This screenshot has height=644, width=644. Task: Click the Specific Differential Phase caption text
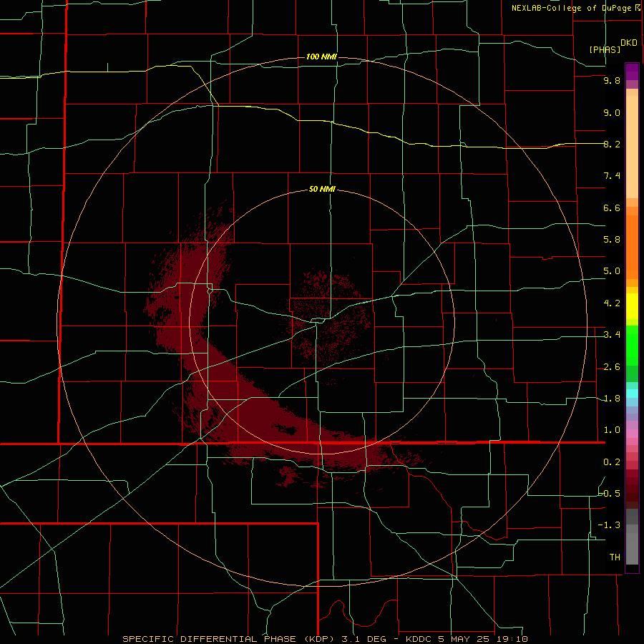[326, 639]
